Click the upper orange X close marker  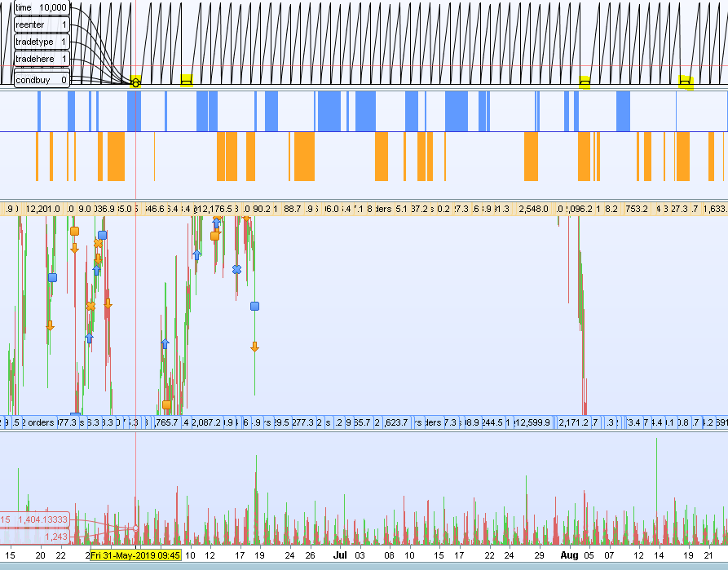coord(98,244)
